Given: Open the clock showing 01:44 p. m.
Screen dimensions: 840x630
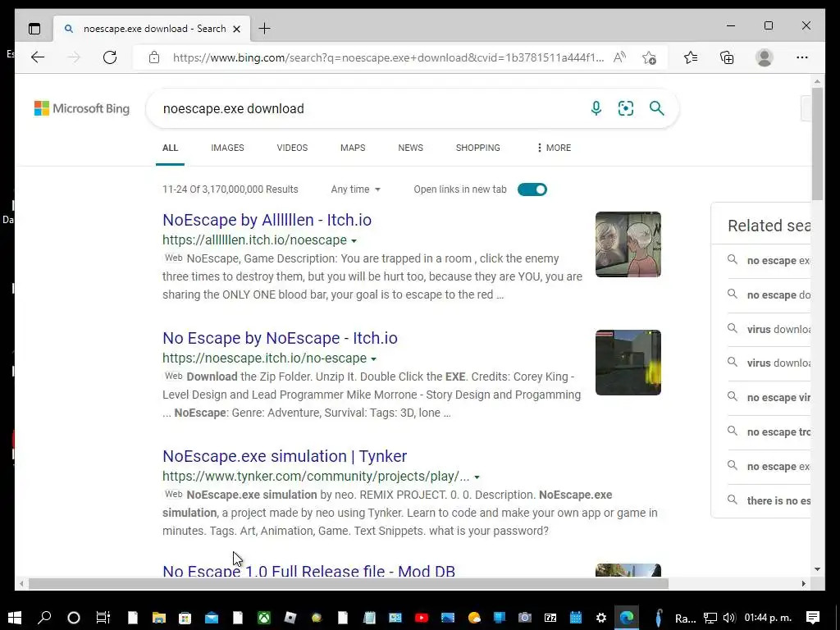Looking at the screenshot, I should tap(768, 618).
